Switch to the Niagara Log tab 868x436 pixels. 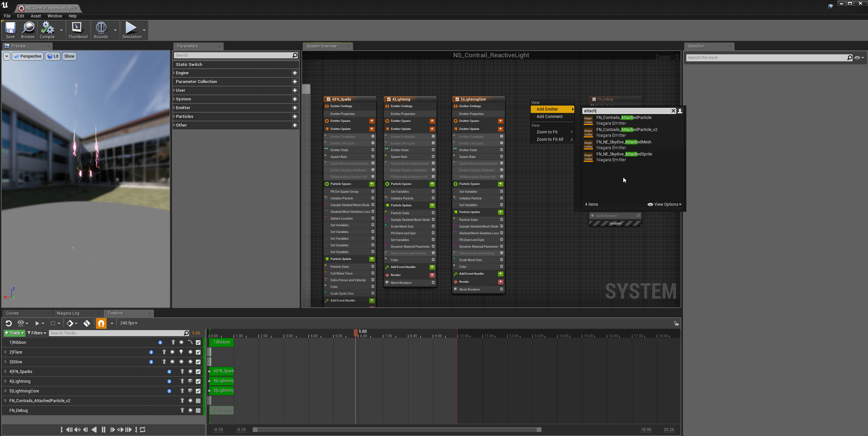coord(68,313)
